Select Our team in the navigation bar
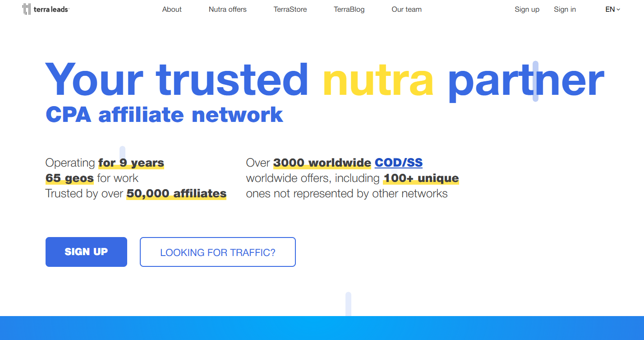644x340 pixels. 406,9
